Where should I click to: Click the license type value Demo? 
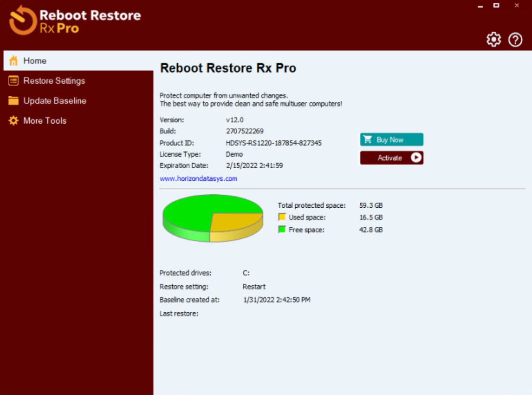[x=234, y=154]
